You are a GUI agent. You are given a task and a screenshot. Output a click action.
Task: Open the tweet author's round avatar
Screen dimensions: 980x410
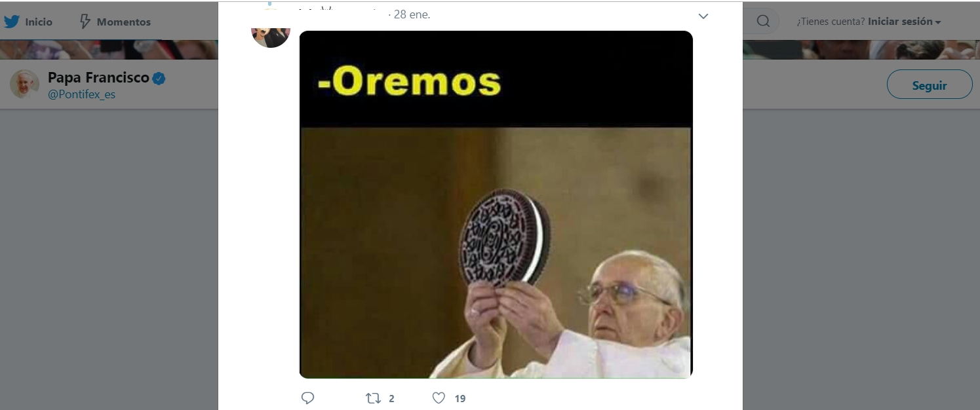click(x=271, y=30)
